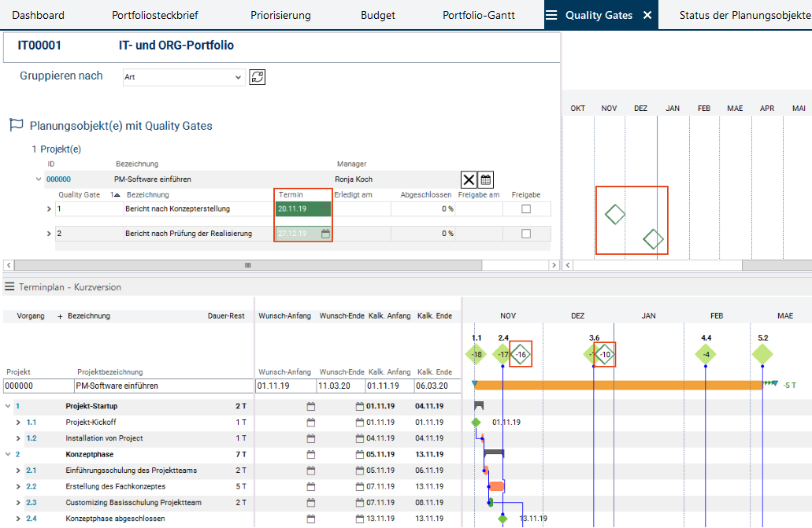The image size is (812, 528).
Task: Collapse the PM-Software einführen project row
Action: click(x=39, y=179)
